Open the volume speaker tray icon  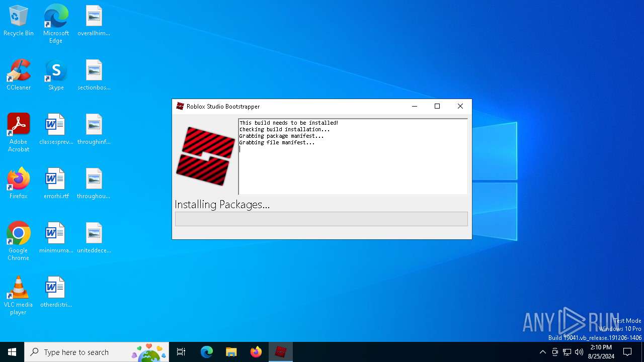579,352
